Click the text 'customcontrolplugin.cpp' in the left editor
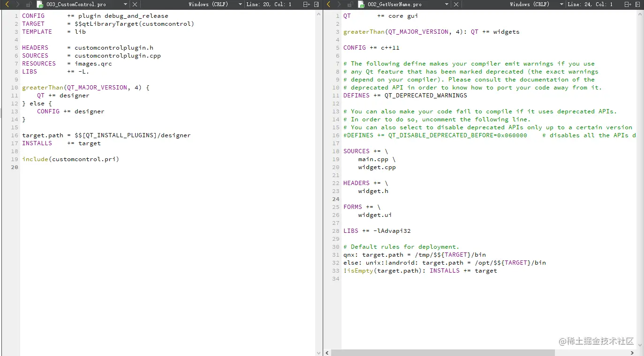The height and width of the screenshot is (356, 644). [118, 56]
